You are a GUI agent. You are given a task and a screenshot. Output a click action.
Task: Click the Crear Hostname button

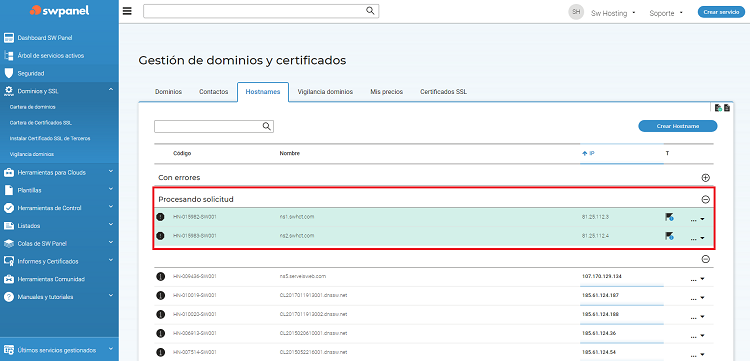[678, 126]
